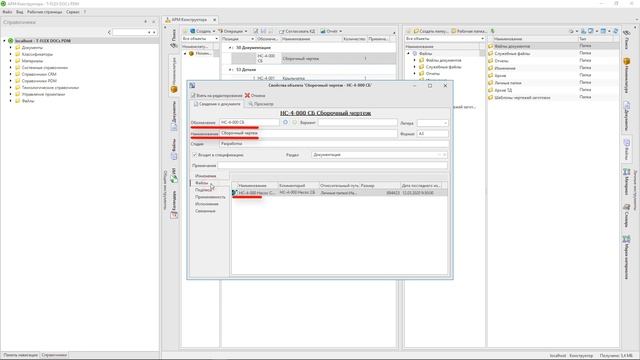Click the Формат field showing A3
640x360 pixels.
pyautogui.click(x=432, y=133)
